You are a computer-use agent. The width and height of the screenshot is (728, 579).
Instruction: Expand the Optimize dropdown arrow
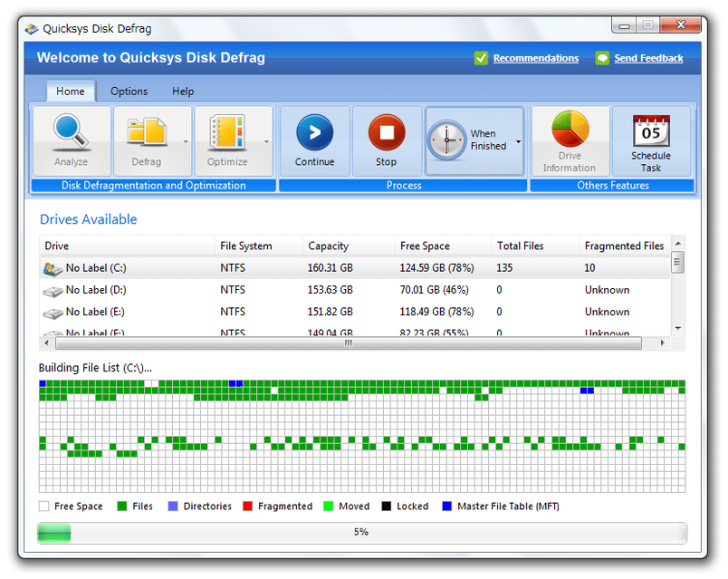[266, 141]
